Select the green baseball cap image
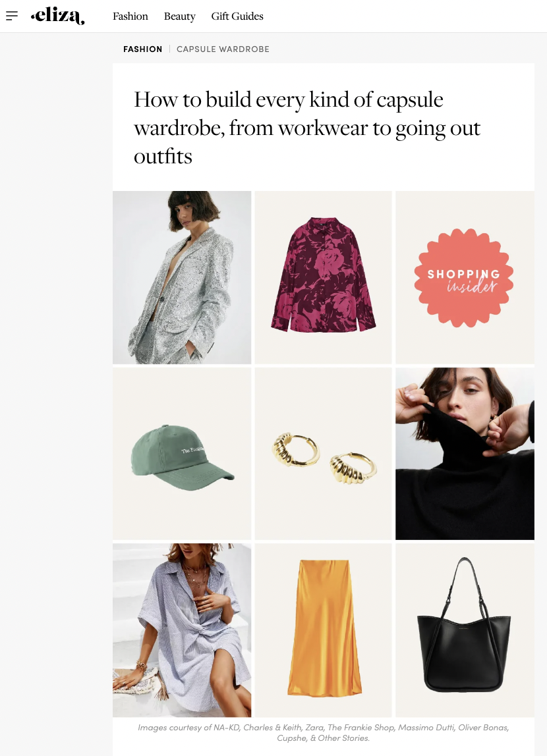This screenshot has height=756, width=547. (182, 454)
